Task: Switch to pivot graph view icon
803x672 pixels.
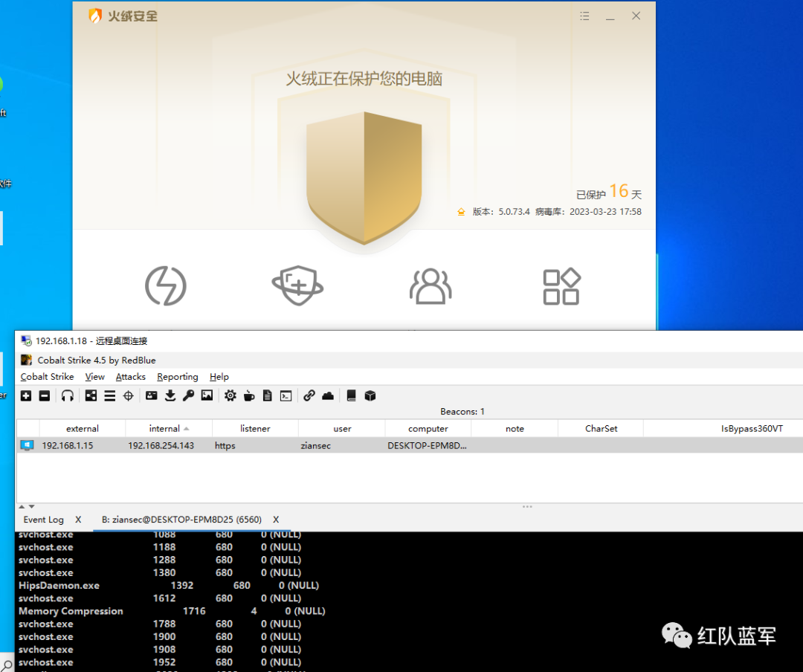Action: (91, 395)
